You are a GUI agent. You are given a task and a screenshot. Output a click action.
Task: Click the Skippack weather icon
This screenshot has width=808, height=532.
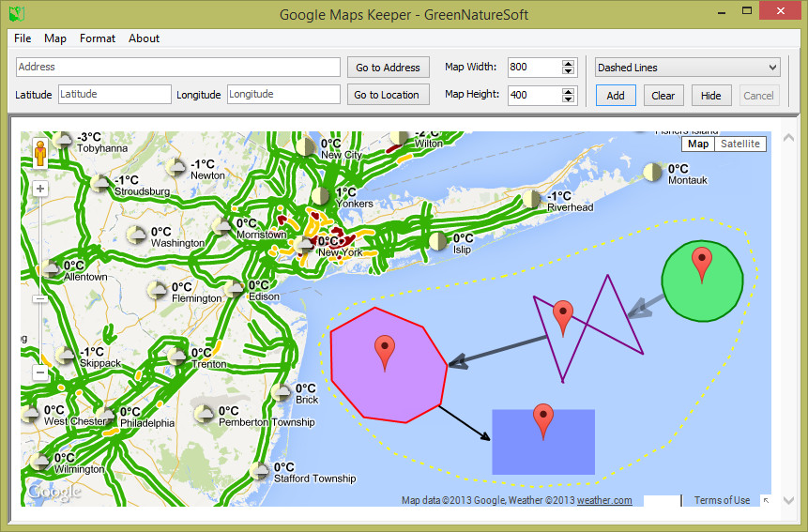click(x=66, y=355)
